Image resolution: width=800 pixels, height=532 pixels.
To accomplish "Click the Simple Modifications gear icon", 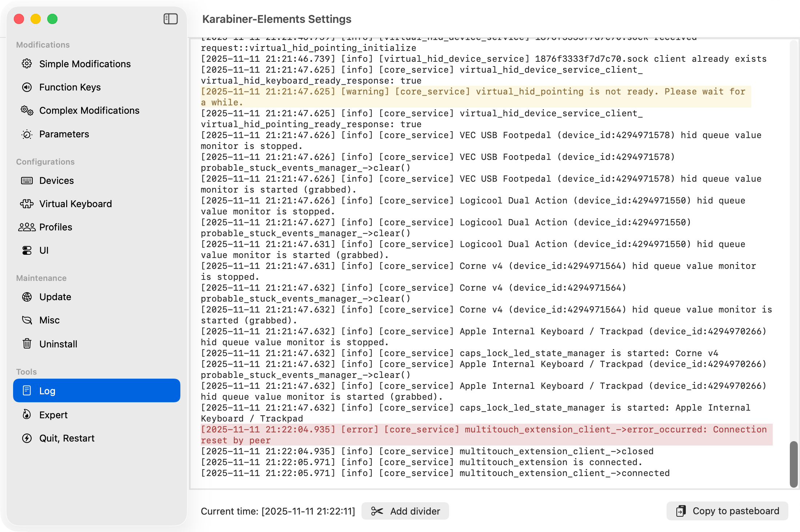I will coord(27,64).
